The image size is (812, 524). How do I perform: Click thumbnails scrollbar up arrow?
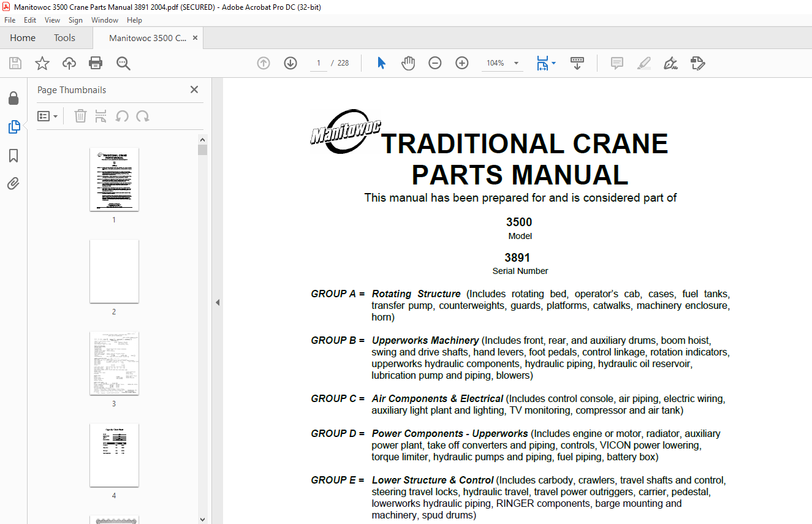(203, 139)
